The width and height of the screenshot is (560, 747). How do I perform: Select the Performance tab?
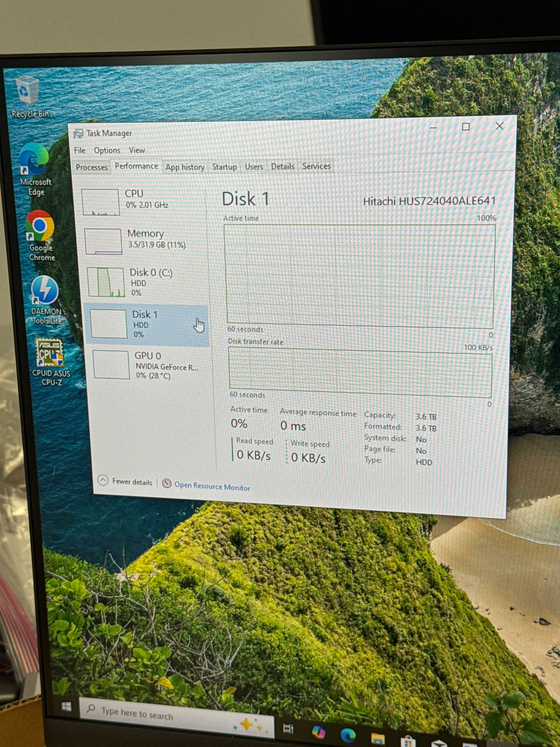(136, 166)
